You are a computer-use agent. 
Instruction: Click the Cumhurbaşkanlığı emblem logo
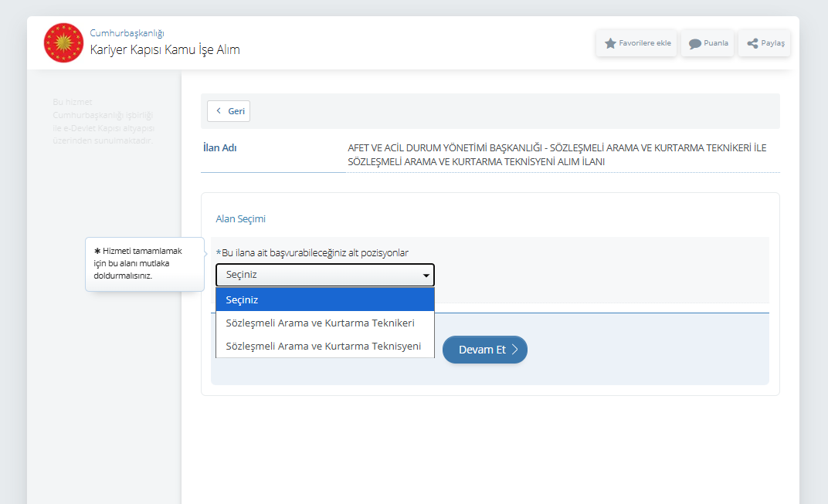(63, 42)
